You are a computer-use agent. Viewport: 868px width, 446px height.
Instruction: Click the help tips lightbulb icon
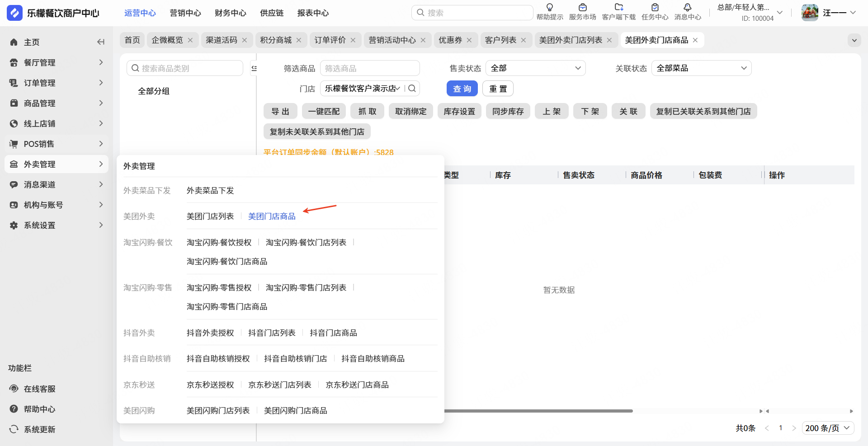(549, 8)
